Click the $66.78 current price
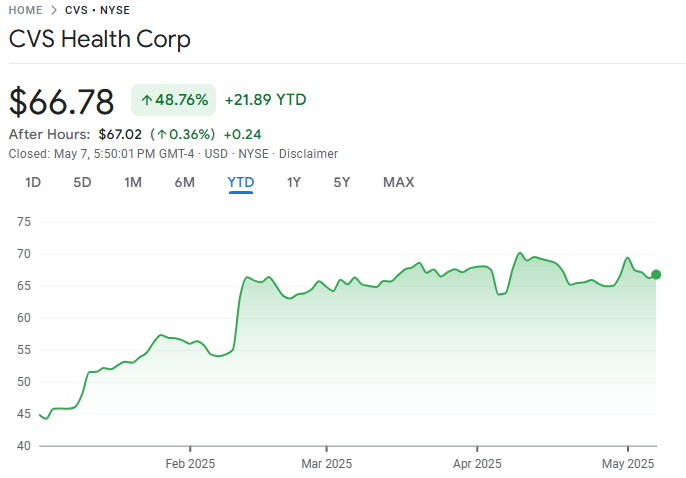Viewport: 686px width, 478px height. pos(61,101)
